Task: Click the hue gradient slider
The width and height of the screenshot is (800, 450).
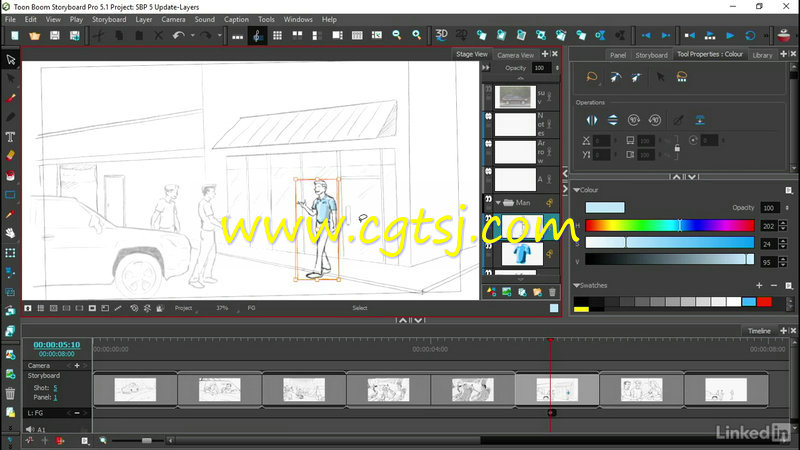Action: [x=669, y=225]
